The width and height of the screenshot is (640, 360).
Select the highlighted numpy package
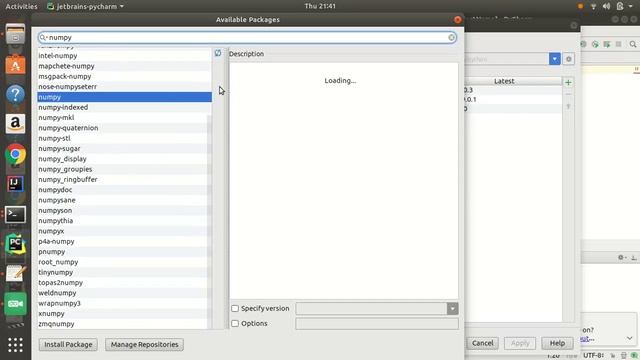(124, 97)
